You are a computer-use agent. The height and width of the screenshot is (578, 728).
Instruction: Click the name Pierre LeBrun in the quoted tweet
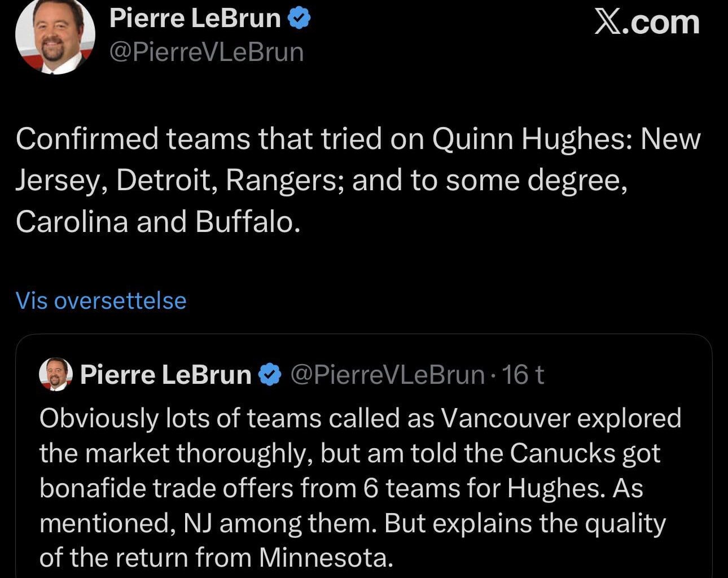[167, 374]
